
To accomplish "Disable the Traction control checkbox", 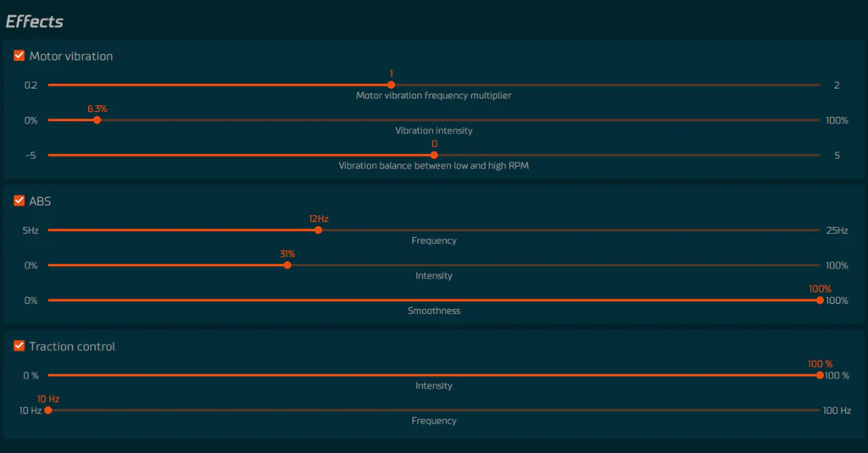I will pyautogui.click(x=19, y=345).
